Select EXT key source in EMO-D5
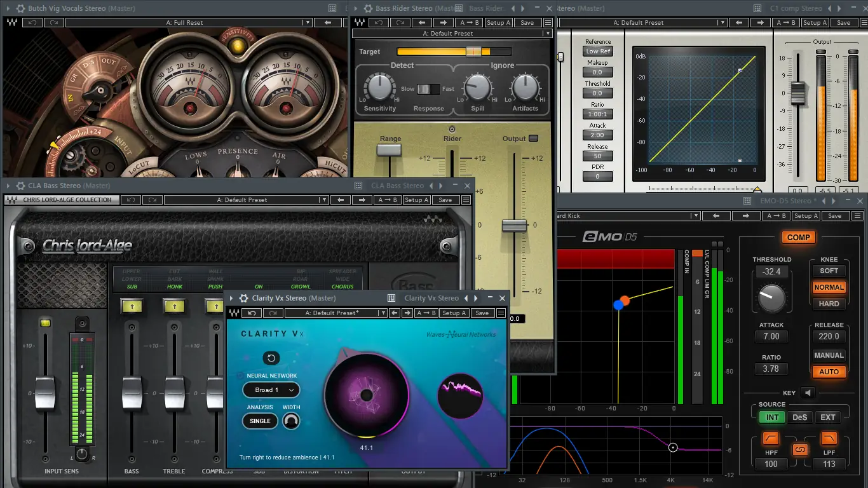 coord(827,417)
